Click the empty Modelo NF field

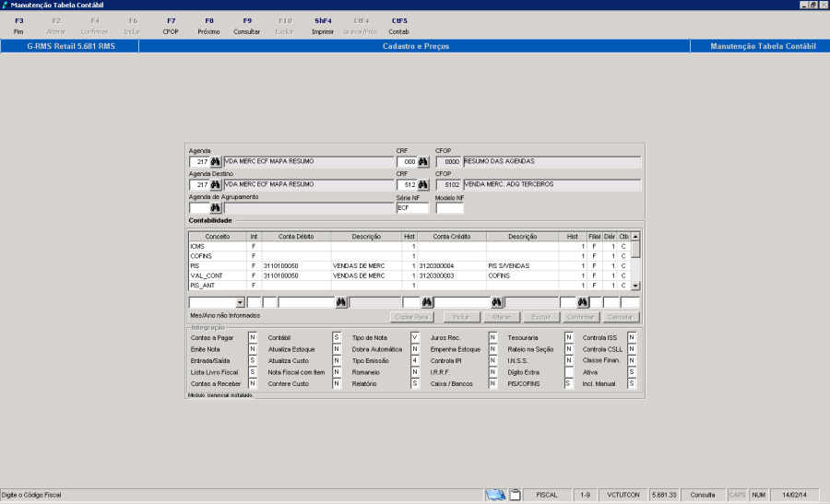[449, 208]
